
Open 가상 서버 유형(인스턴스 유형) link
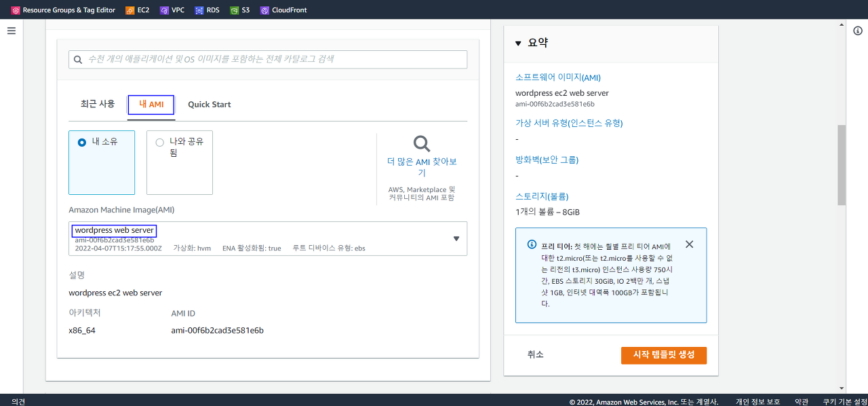(x=569, y=123)
